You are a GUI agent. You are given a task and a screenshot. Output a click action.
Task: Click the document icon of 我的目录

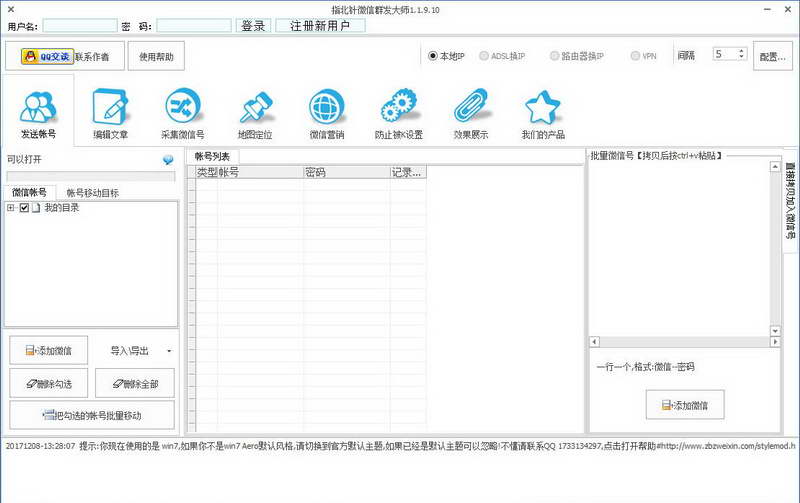[x=36, y=208]
